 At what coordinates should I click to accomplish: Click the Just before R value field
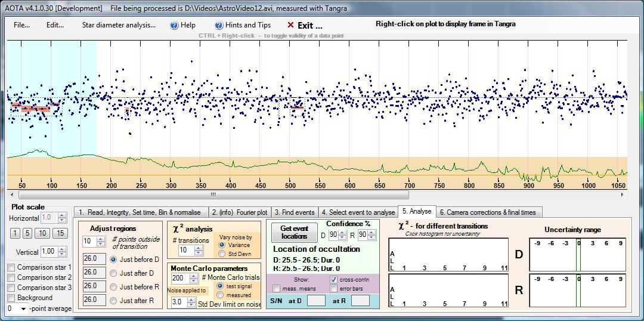click(x=94, y=286)
